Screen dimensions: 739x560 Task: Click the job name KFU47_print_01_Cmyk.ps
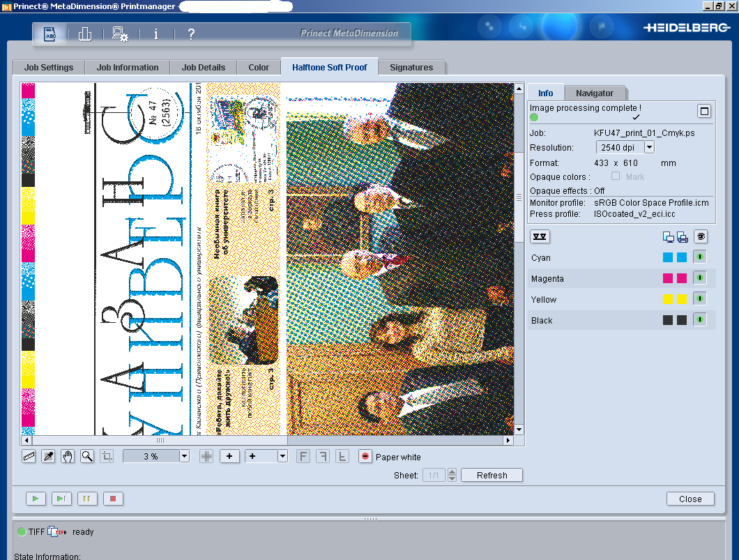tap(644, 133)
